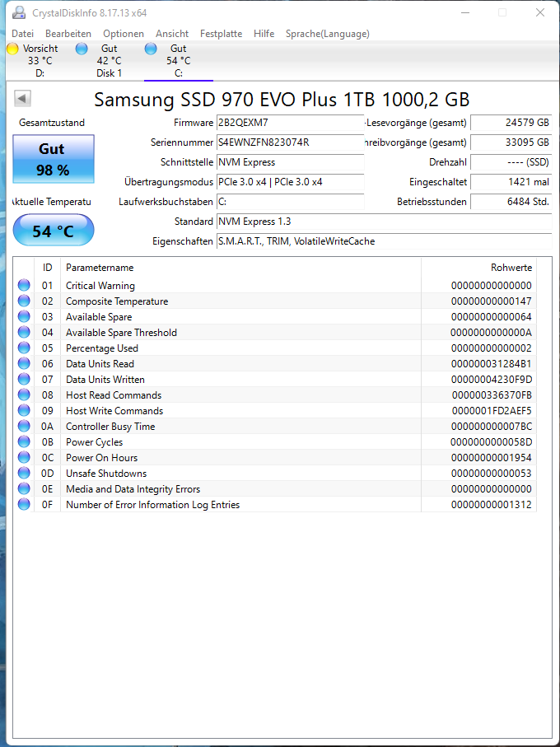Click the Parametername column header
Viewport: 560px width, 747px height.
pos(241,268)
